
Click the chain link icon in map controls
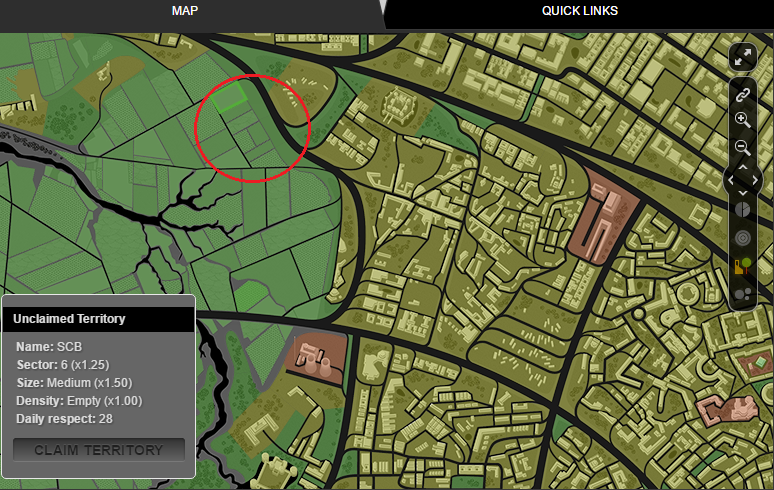coord(743,95)
